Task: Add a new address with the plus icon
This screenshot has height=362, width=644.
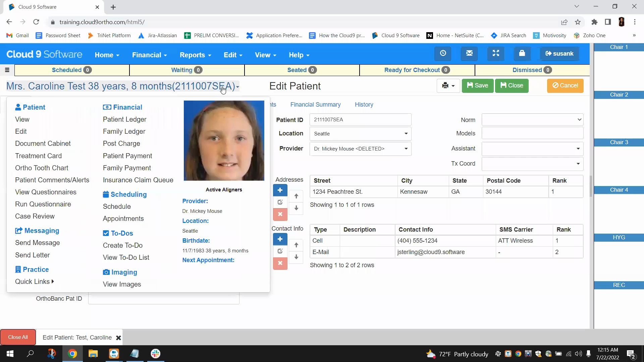Action: [x=280, y=190]
